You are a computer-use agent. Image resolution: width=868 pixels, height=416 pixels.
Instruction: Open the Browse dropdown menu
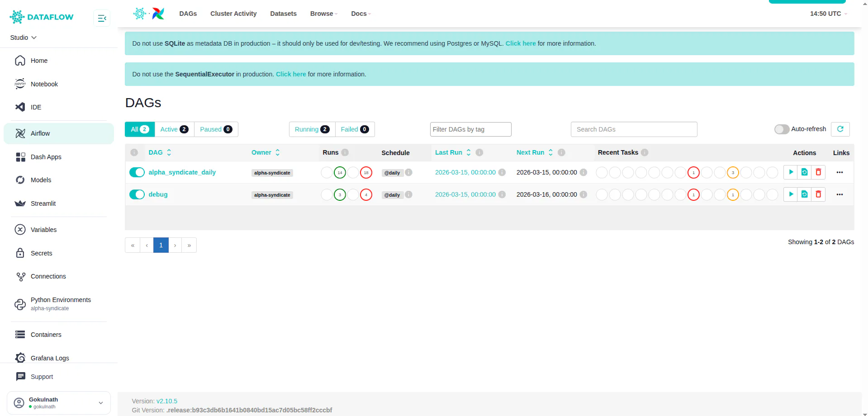tap(324, 14)
